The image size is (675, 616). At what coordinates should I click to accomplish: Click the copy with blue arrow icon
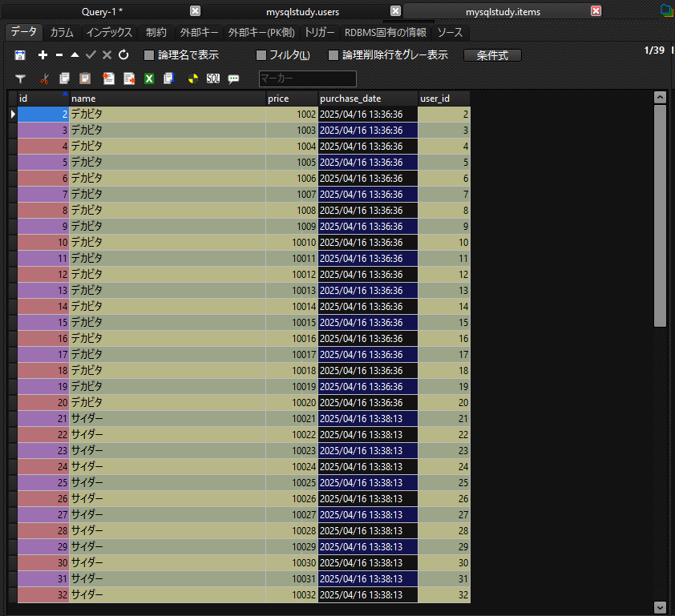pos(169,79)
